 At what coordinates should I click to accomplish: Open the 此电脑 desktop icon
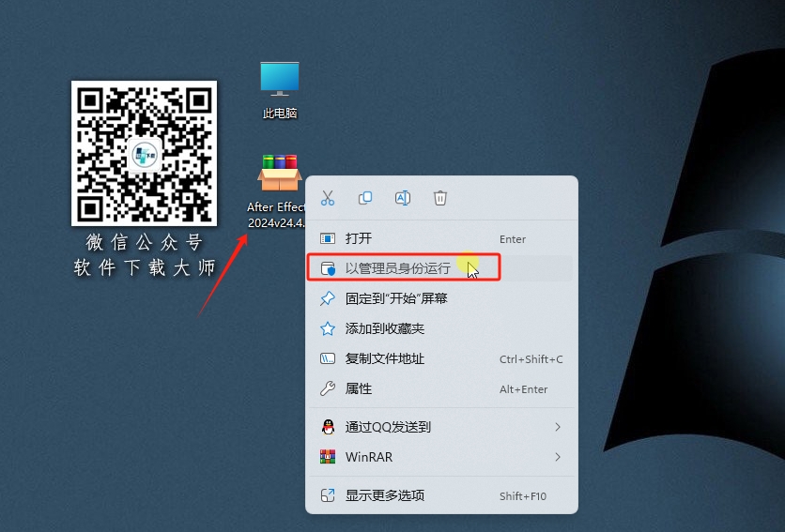280,90
